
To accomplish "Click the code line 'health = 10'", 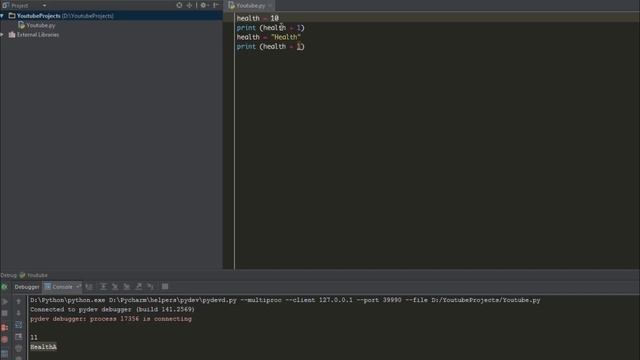I will (258, 18).
